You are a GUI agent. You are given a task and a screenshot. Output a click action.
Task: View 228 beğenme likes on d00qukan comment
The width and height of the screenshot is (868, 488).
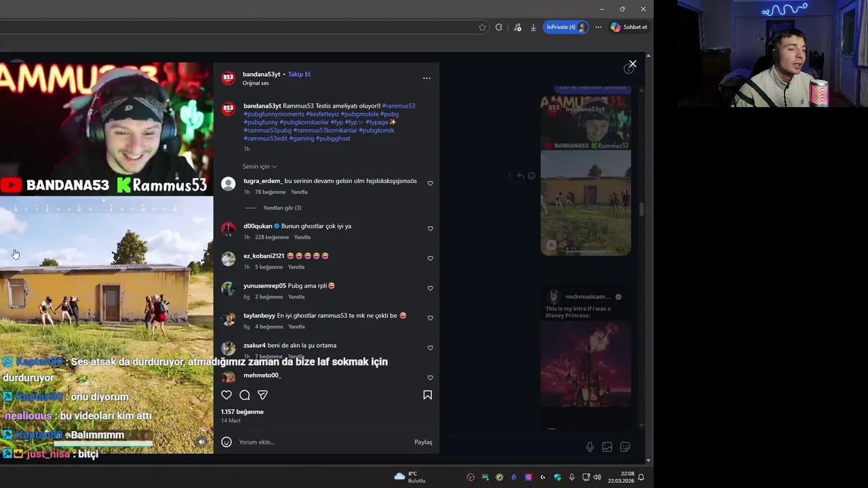click(x=272, y=237)
